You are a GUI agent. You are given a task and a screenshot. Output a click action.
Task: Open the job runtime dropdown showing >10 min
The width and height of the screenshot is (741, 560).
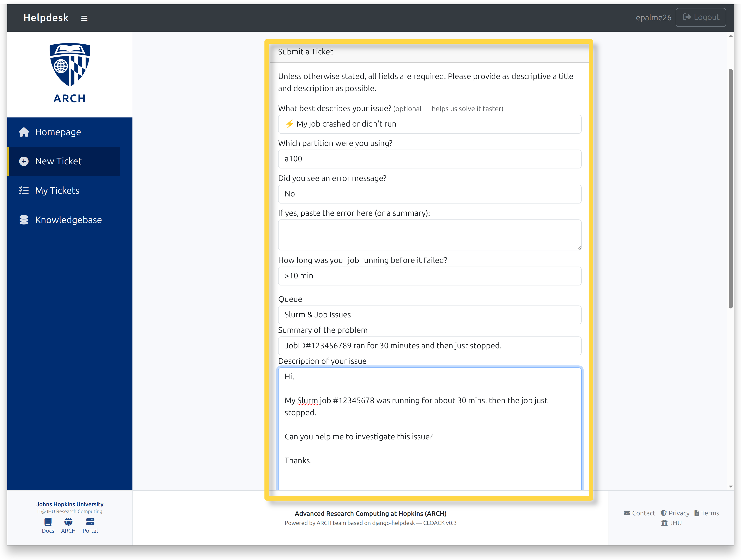[x=429, y=276]
